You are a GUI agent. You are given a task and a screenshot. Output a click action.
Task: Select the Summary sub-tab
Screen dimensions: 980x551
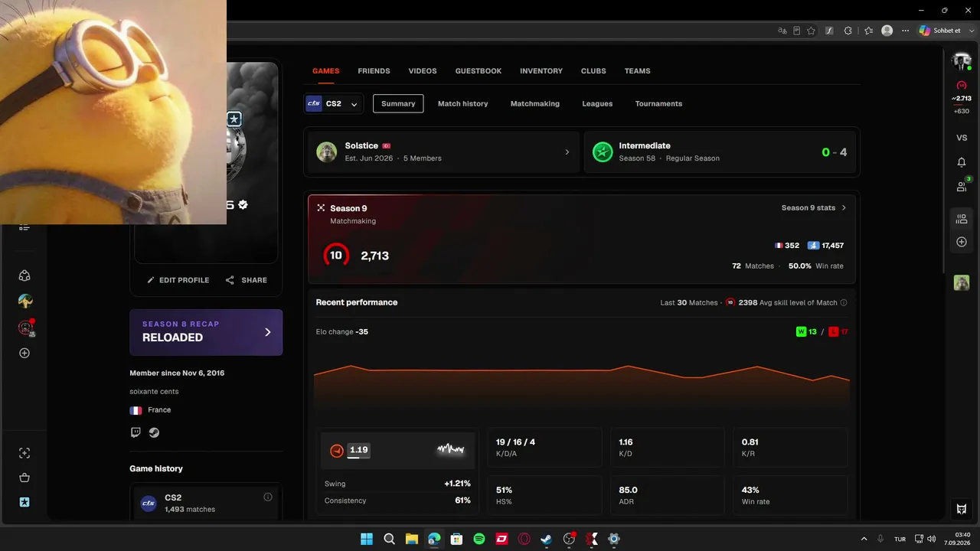point(398,103)
